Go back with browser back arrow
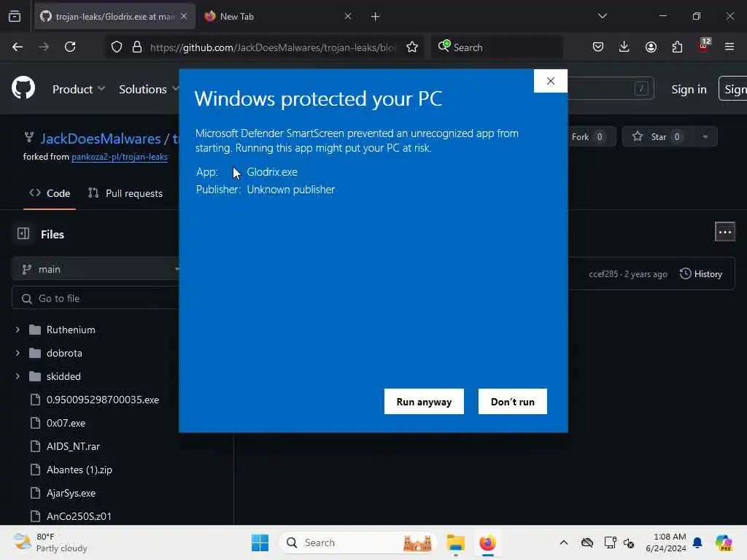Viewport: 747px width, 560px height. pos(18,47)
